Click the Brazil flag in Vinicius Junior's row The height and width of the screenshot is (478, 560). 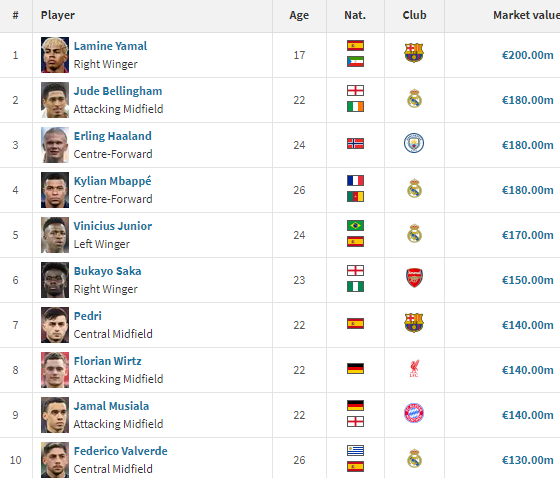(355, 225)
